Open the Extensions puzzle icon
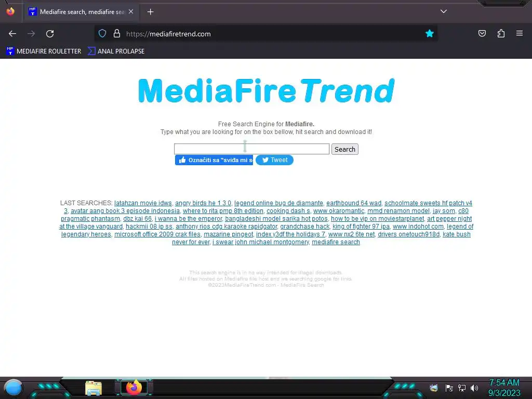Image resolution: width=532 pixels, height=399 pixels. (x=501, y=34)
